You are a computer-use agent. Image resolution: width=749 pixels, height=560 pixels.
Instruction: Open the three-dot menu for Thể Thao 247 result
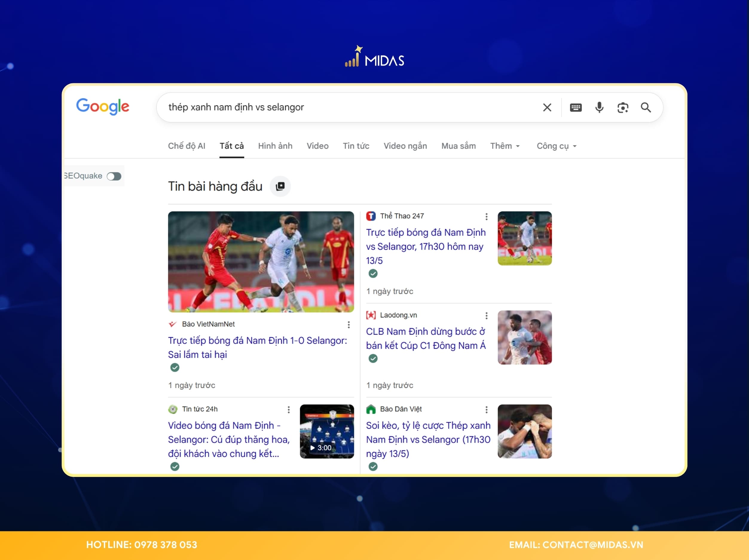point(486,217)
